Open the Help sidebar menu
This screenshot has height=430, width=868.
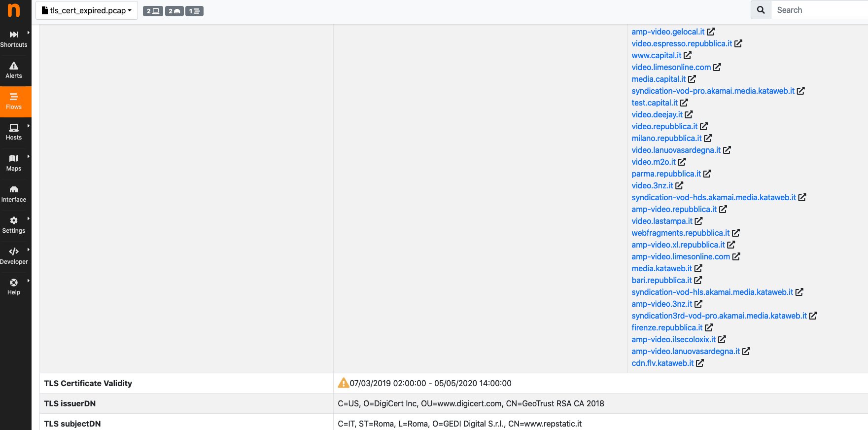click(14, 287)
